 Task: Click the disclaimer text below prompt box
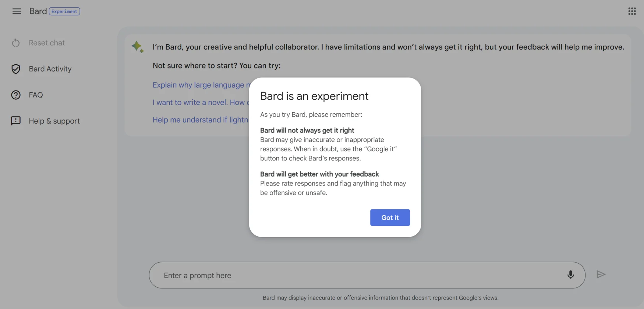pyautogui.click(x=381, y=298)
